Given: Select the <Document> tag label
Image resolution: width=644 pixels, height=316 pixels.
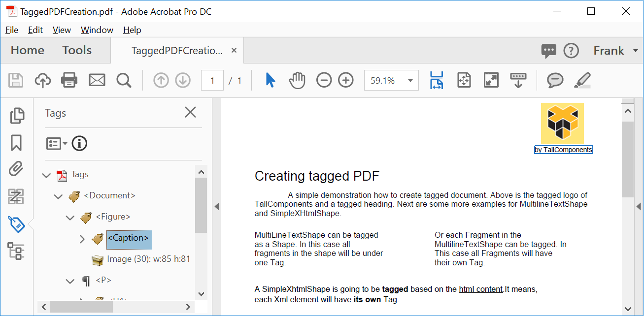Looking at the screenshot, I should [x=109, y=195].
